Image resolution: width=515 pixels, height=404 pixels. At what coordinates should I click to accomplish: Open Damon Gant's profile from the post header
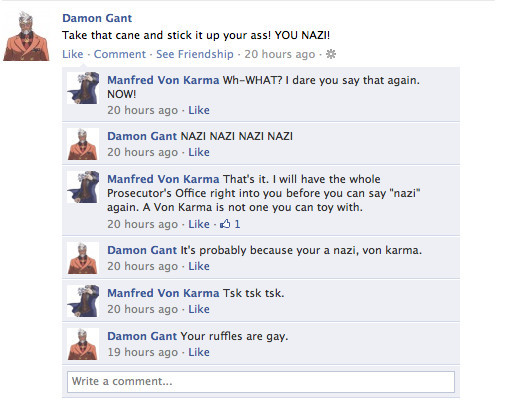(97, 18)
